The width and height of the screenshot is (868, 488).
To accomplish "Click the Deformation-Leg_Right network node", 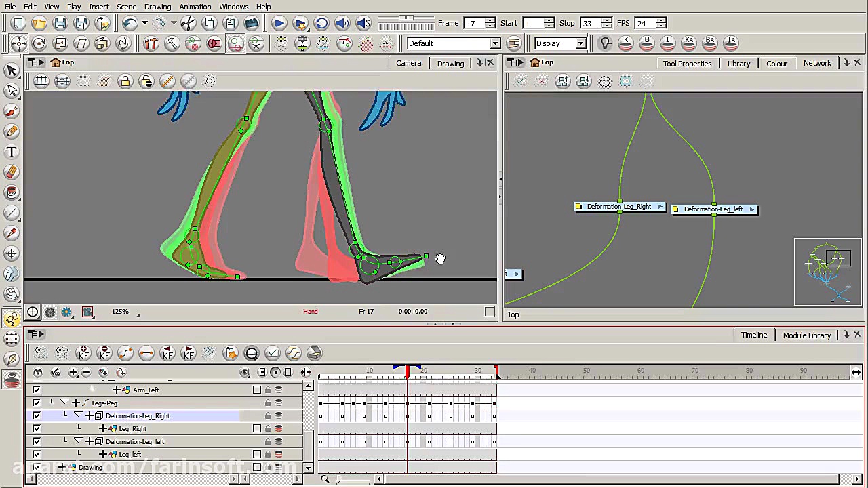I will point(619,207).
